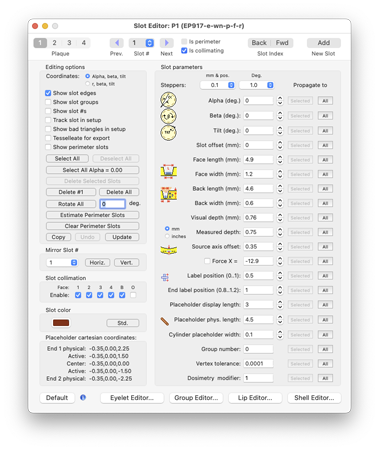
Task: Click the Beta rotation diagram icon
Action: pyautogui.click(x=168, y=116)
